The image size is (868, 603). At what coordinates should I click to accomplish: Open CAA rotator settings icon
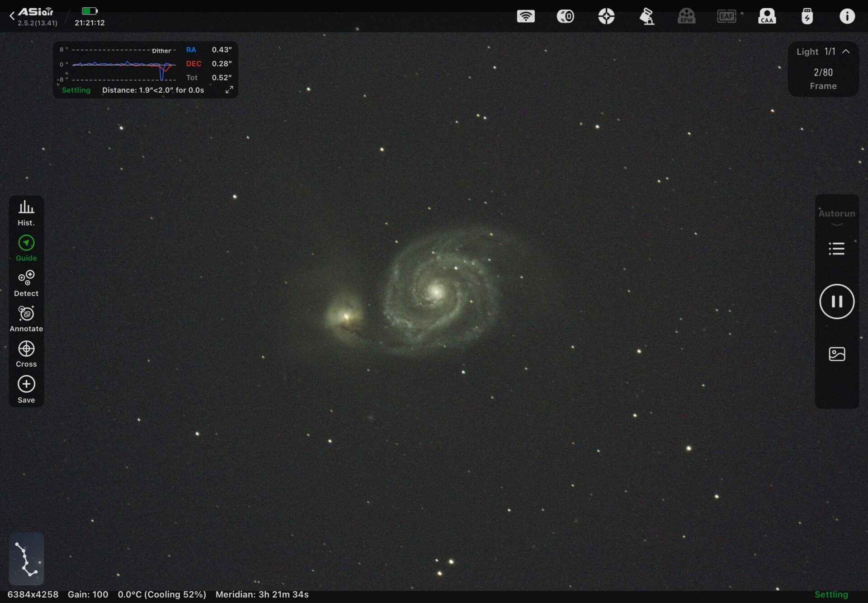(767, 16)
